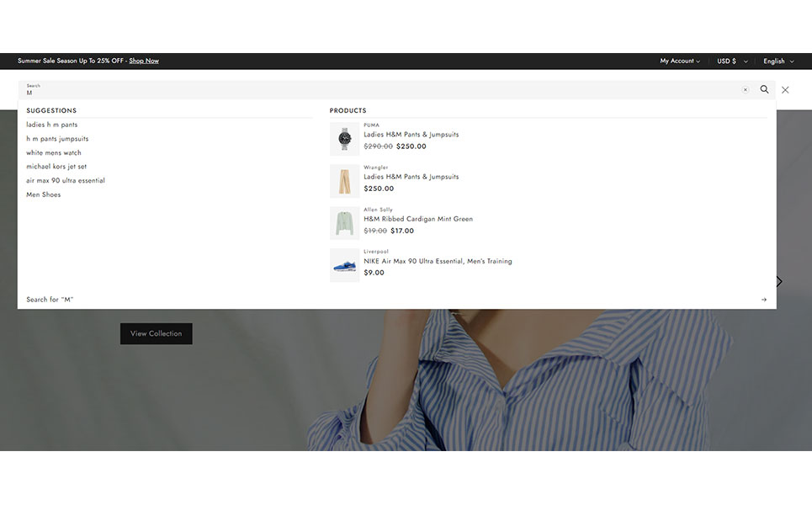Click the Shop Now link

click(x=144, y=61)
